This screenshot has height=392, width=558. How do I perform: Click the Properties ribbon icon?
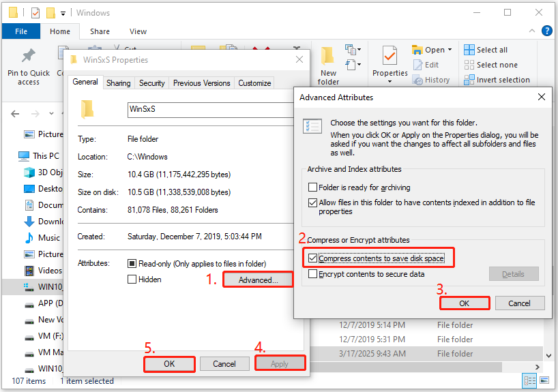coord(390,57)
